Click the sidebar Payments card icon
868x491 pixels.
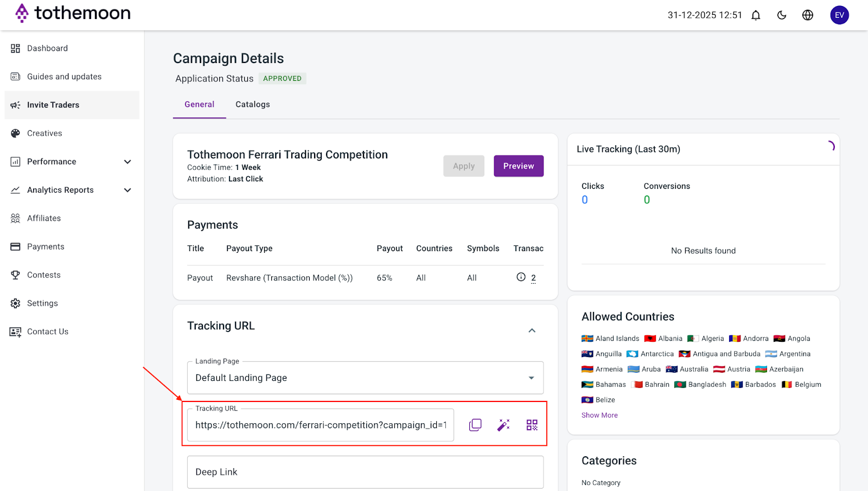(15, 246)
